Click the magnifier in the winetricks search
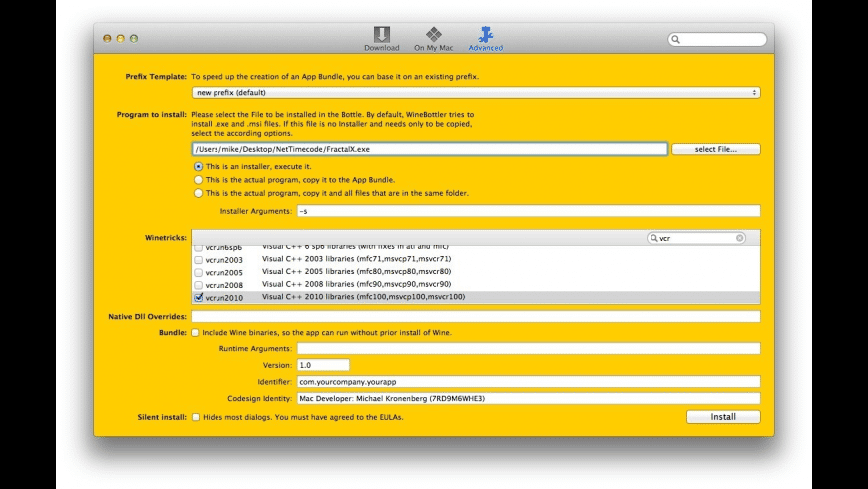Viewport: 868px width, 489px height. click(x=654, y=238)
